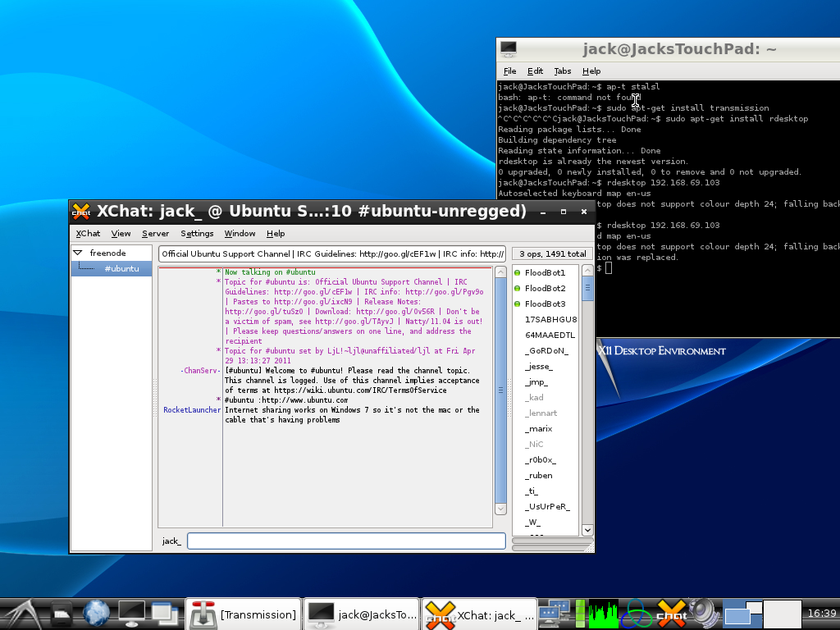Click the jack_ nickname button
The width and height of the screenshot is (840, 630).
[x=171, y=541]
